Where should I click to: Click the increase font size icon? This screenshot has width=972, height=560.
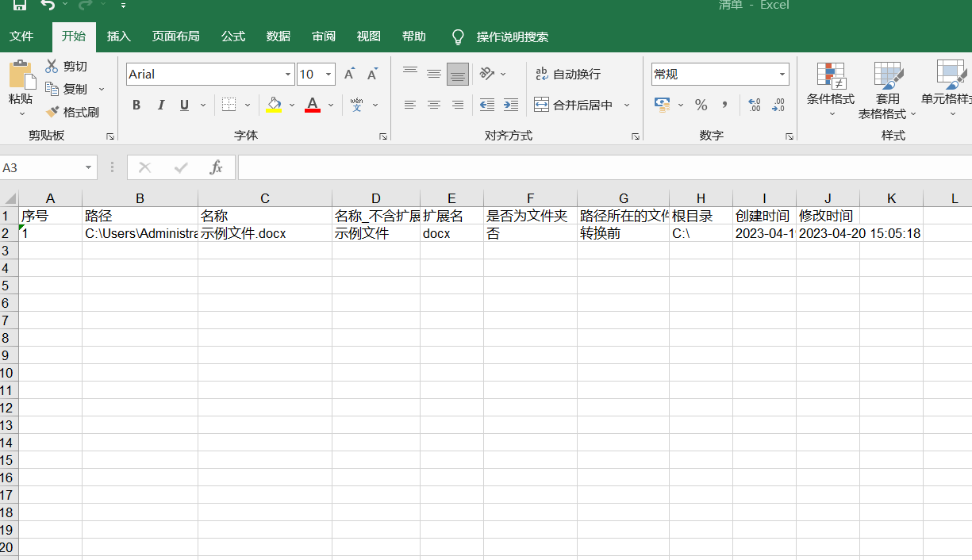point(349,75)
